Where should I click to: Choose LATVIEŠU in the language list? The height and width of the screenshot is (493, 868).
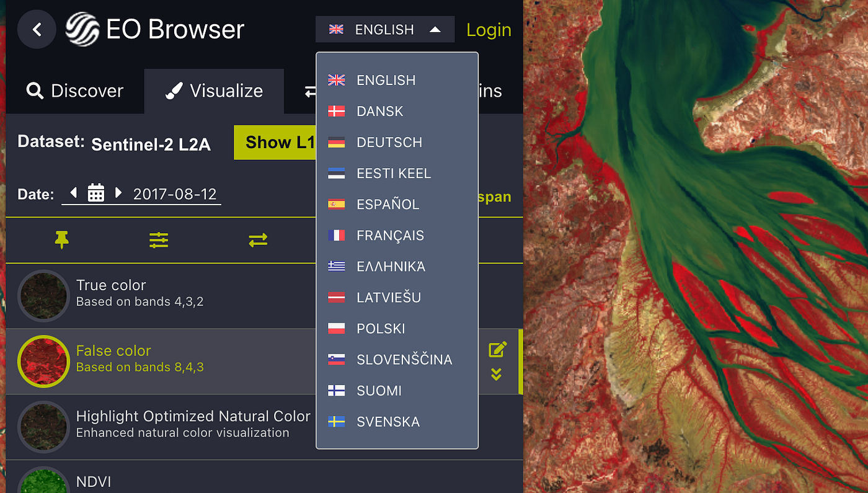click(x=397, y=297)
